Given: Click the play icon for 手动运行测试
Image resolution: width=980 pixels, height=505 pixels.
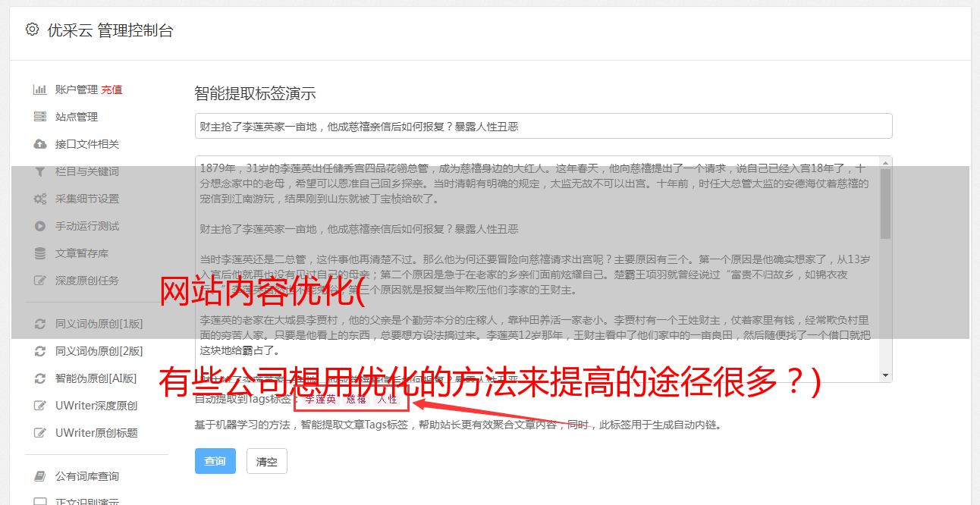Looking at the screenshot, I should pos(39,226).
